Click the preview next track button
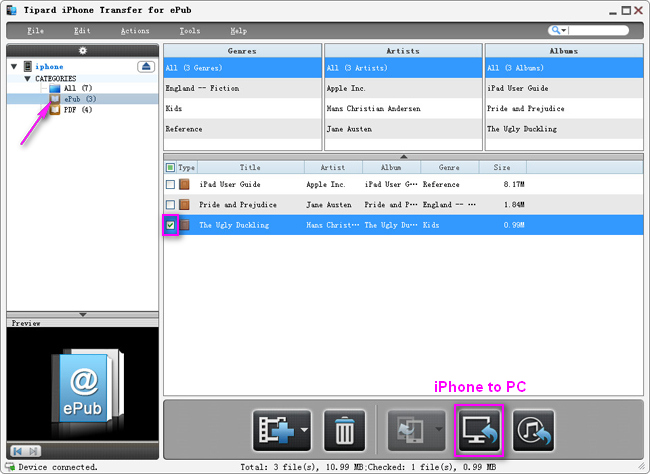650x474 pixels. coord(34,451)
